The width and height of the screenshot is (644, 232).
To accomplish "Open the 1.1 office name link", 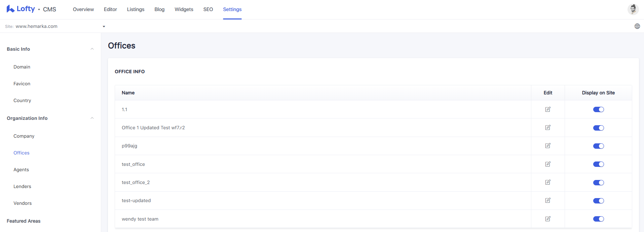I will pos(124,109).
